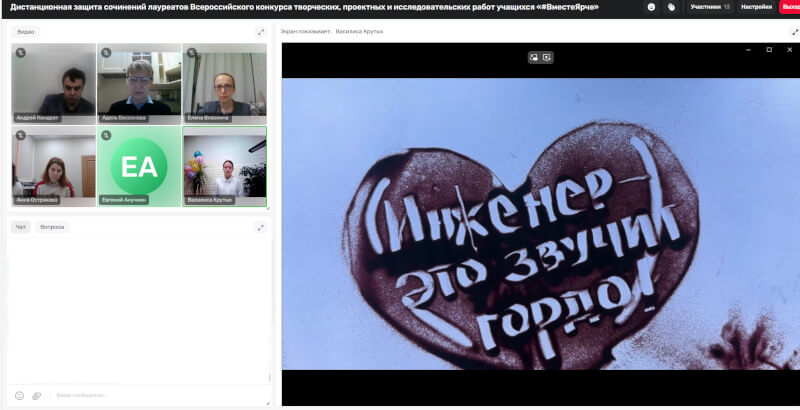
Task: Select Василиса Крутых's video thumbnail
Action: (x=225, y=166)
